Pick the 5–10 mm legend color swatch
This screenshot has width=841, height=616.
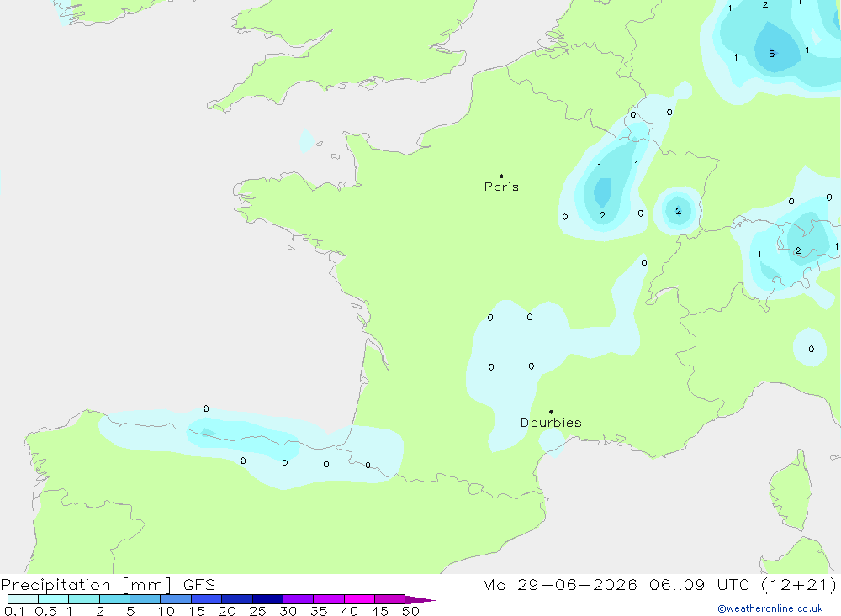145,599
